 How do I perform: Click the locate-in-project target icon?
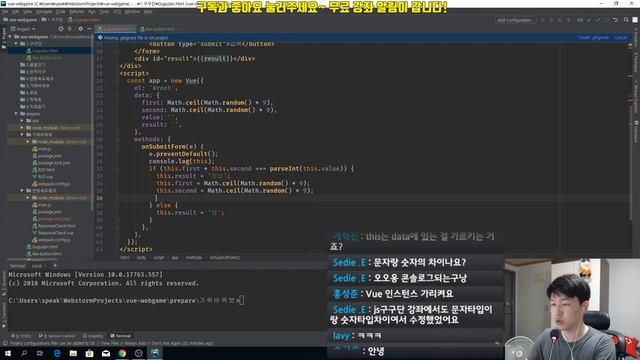click(61, 29)
